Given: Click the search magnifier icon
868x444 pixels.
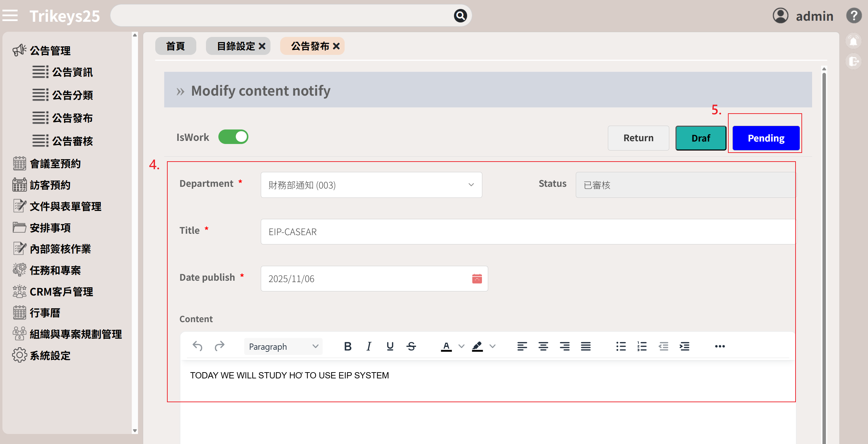Looking at the screenshot, I should click(460, 16).
